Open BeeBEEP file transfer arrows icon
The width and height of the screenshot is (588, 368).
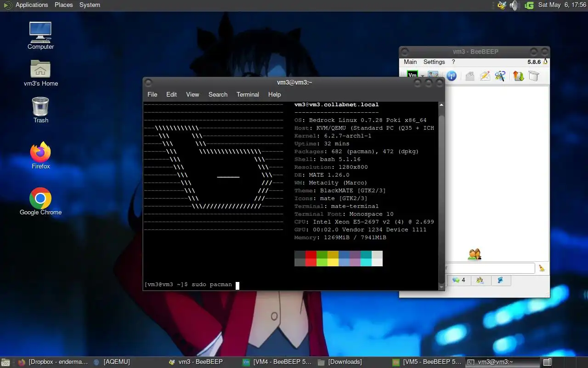[519, 76]
